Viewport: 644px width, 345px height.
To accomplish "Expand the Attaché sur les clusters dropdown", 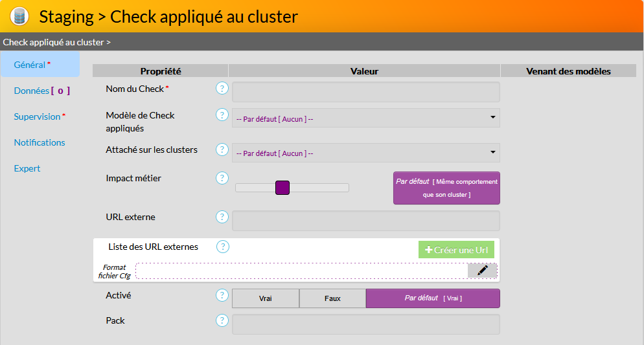I will click(366, 153).
